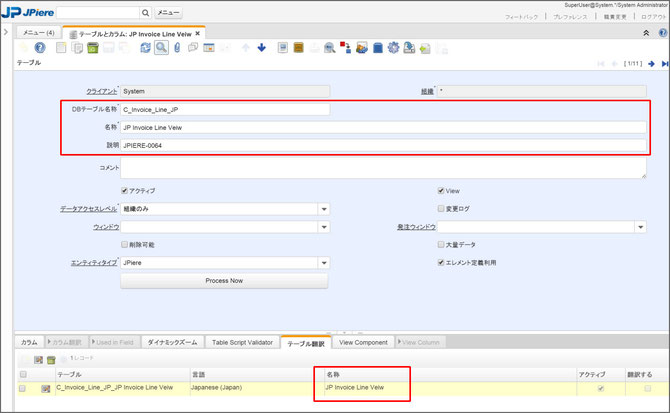Enable the 大量データ checkbox

pos(441,244)
